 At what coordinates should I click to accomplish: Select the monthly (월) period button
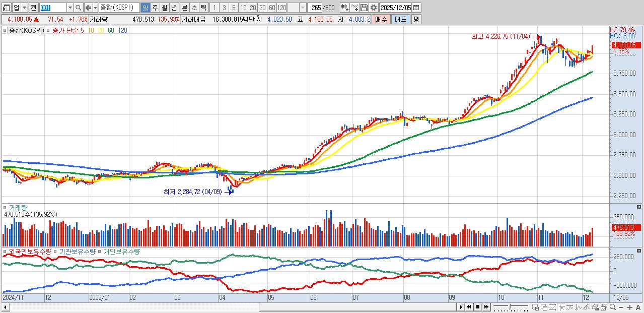[x=164, y=8]
